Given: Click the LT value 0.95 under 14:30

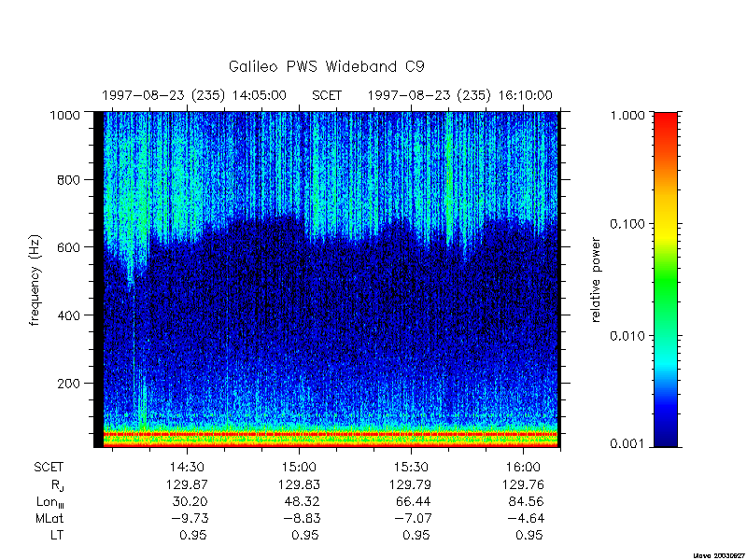Looking at the screenshot, I should 193,535.
